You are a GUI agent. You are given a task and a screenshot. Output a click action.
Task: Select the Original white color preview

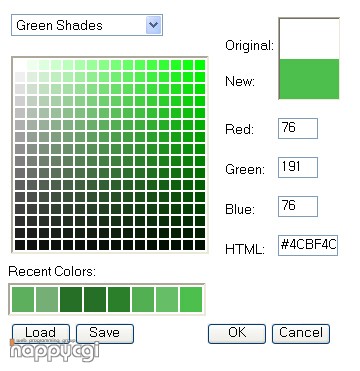click(309, 39)
